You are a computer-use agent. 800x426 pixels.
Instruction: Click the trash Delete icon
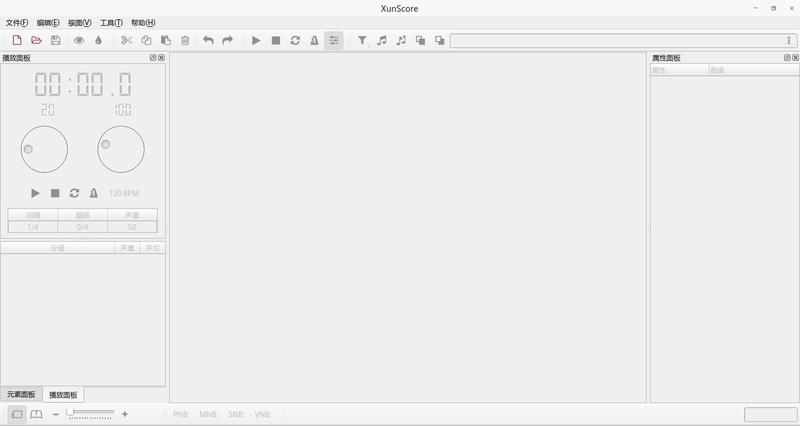click(185, 41)
